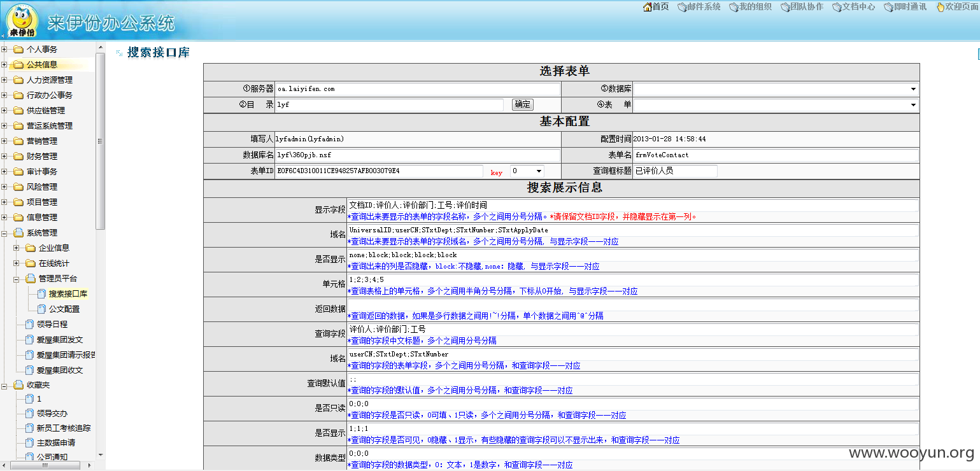This screenshot has height=471, width=980.
Task: Click the 营运系统管理 folder icon
Action: pos(18,125)
